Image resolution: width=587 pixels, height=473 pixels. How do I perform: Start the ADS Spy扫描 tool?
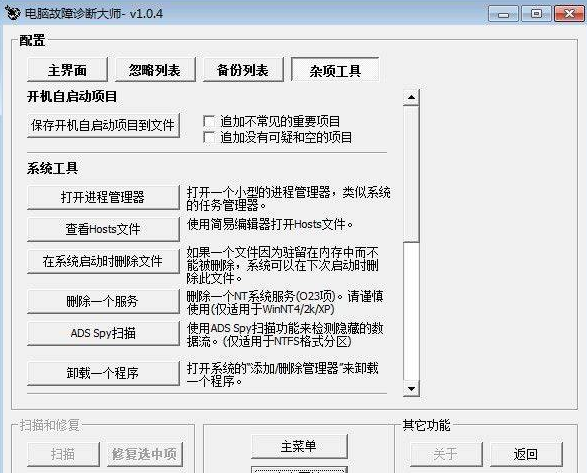pyautogui.click(x=103, y=333)
